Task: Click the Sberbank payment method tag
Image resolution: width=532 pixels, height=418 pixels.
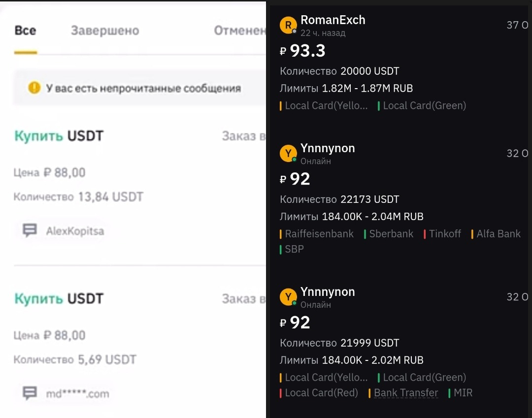Action: 392,234
